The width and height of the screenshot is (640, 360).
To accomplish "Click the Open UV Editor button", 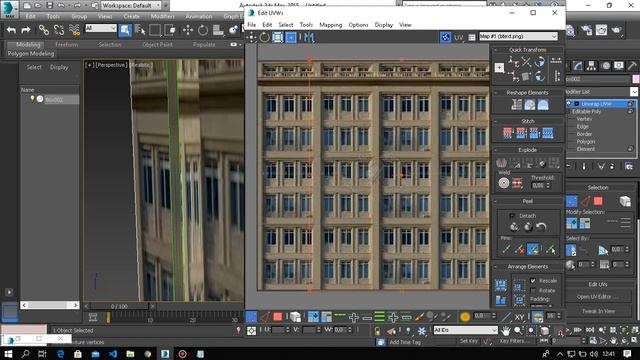I will [598, 297].
